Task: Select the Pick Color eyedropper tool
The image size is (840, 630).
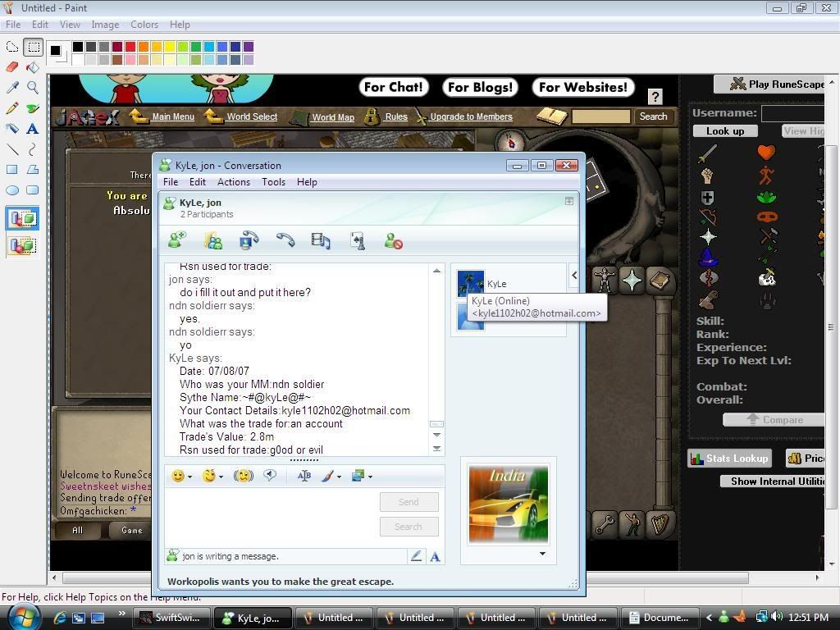Action: [11, 87]
